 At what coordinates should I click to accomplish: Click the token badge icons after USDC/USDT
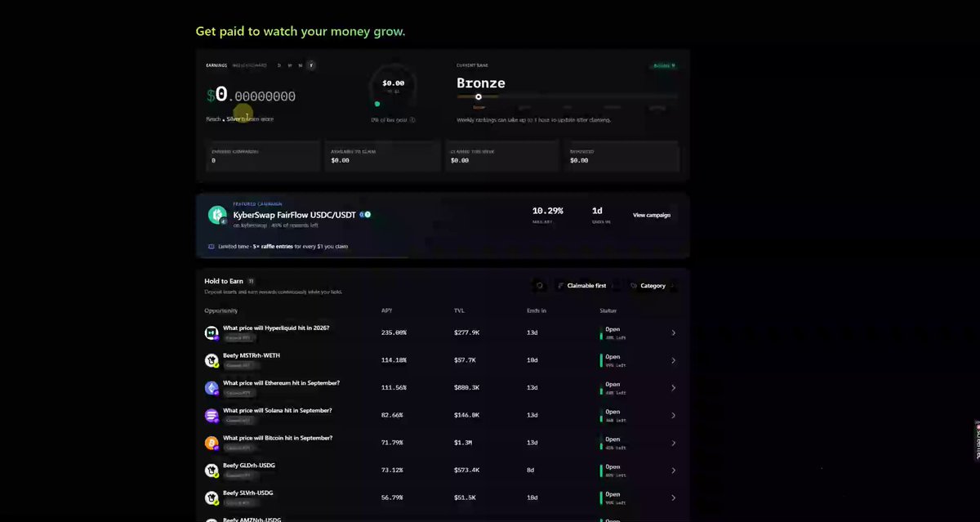[365, 215]
